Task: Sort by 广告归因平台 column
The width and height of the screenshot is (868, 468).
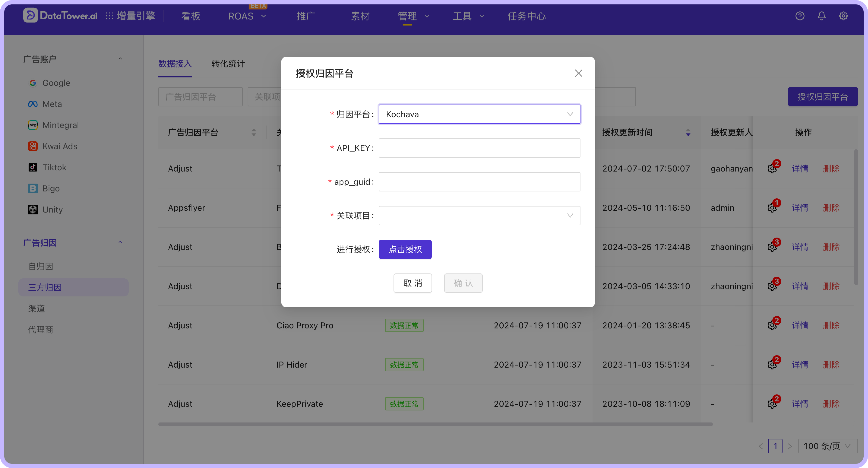Action: point(254,133)
